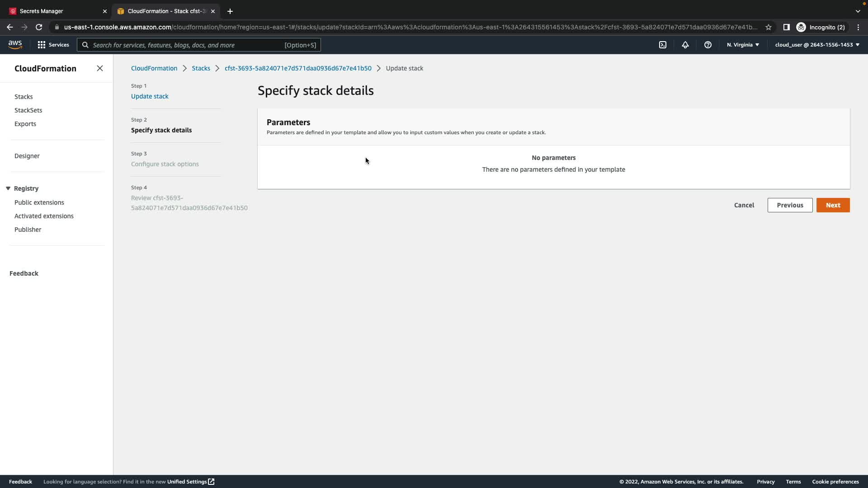Open StackSets in the sidebar menu
Image resolution: width=868 pixels, height=488 pixels.
[28, 110]
